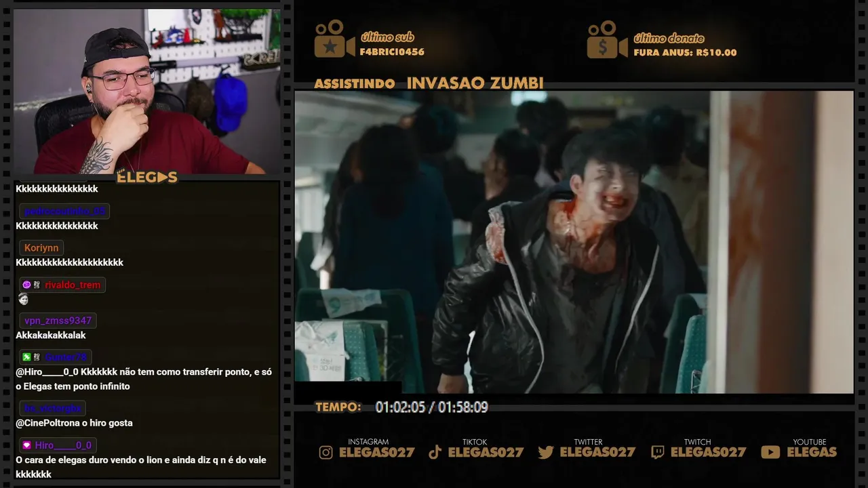Image resolution: width=868 pixels, height=488 pixels.
Task: Select username bs_victorgbs in chat
Action: [53, 408]
